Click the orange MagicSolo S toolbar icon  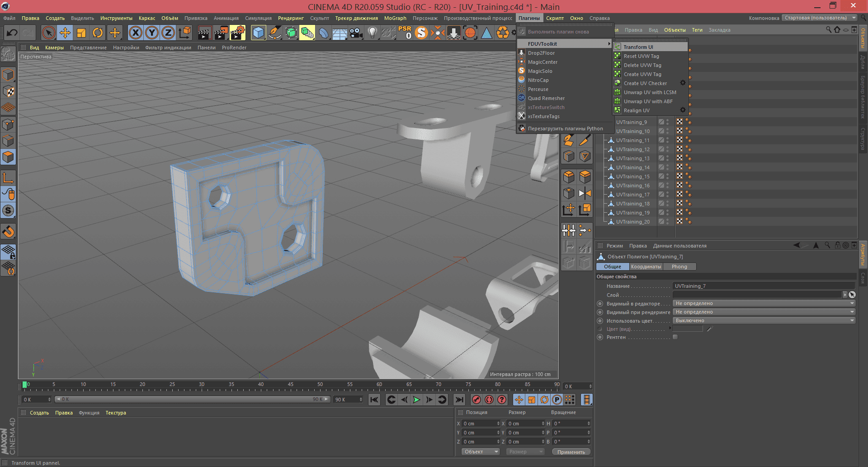tap(421, 33)
